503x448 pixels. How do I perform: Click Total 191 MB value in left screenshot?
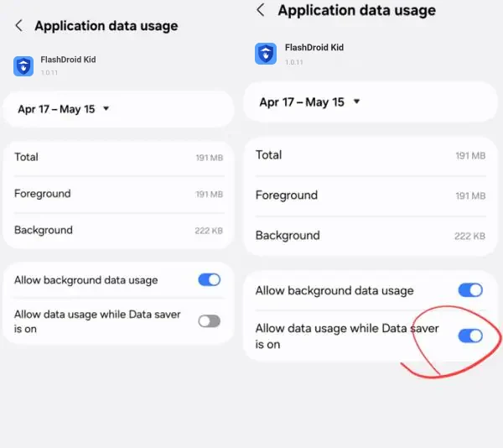[210, 158]
